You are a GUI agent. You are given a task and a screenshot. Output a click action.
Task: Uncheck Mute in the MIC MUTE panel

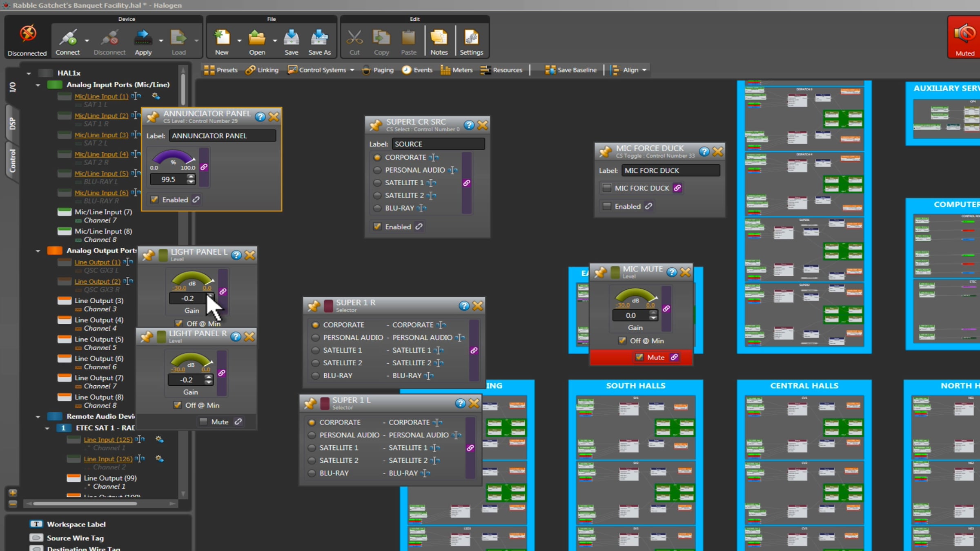[x=639, y=357]
